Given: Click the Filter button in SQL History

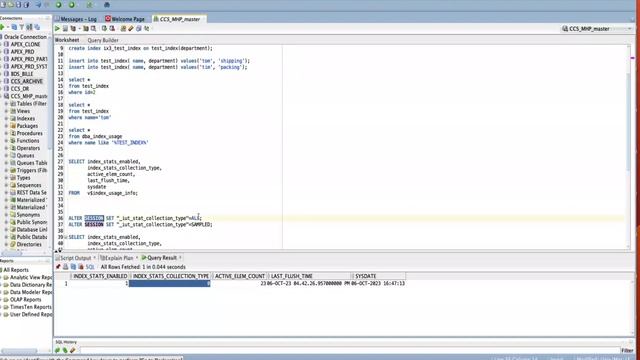Looking at the screenshot, I should pyautogui.click(x=627, y=351).
